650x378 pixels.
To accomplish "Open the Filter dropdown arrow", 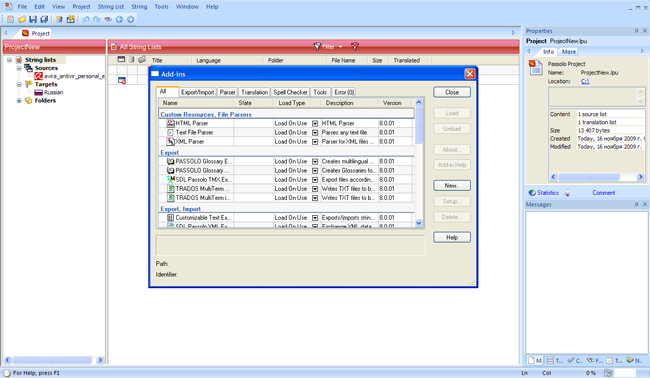I will click(340, 47).
